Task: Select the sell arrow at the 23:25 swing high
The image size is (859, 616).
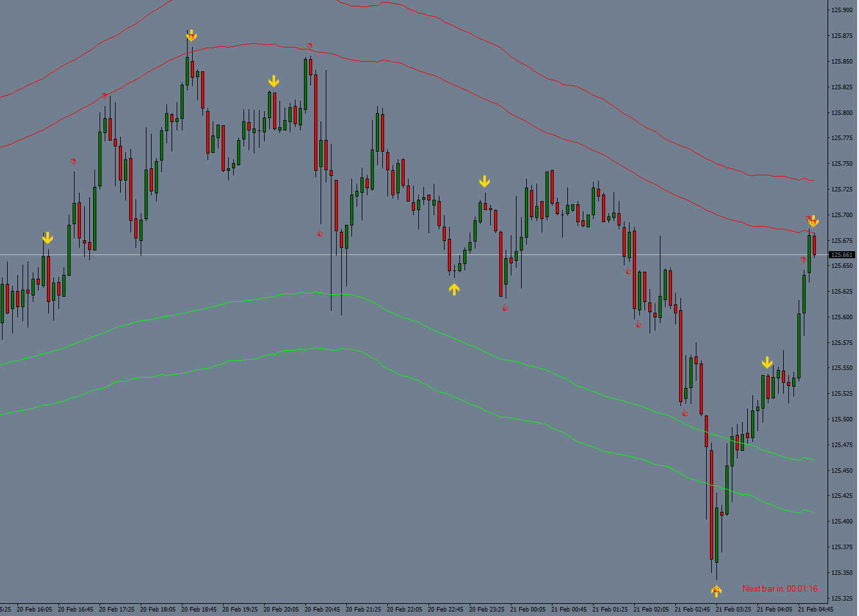Action: pyautogui.click(x=484, y=182)
